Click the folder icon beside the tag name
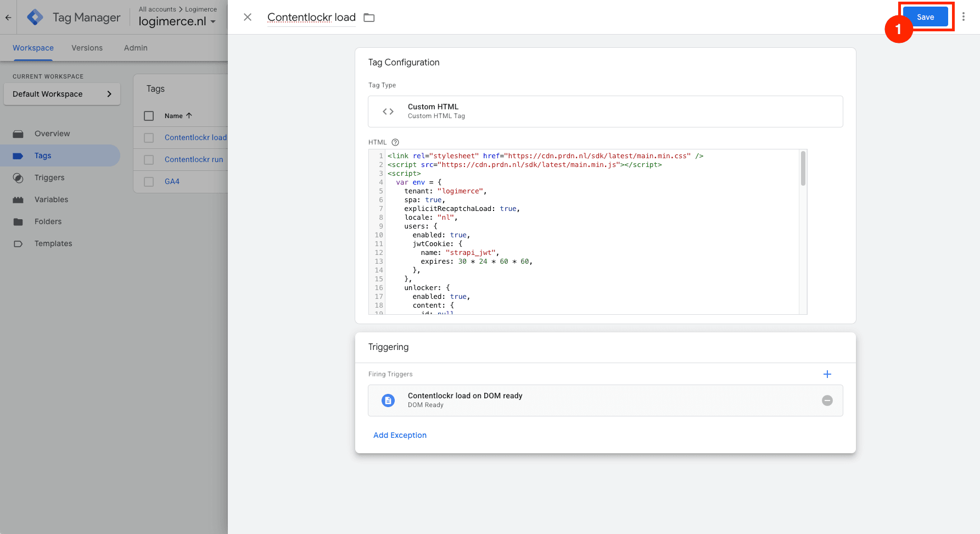 [x=369, y=18]
